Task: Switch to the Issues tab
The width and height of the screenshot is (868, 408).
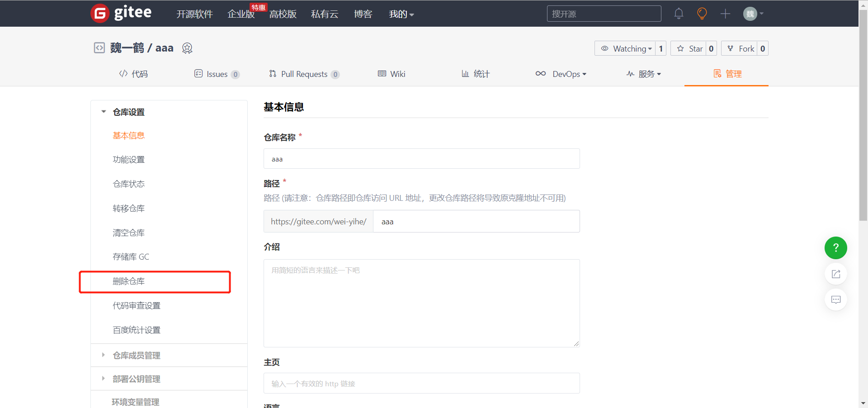Action: click(x=217, y=74)
